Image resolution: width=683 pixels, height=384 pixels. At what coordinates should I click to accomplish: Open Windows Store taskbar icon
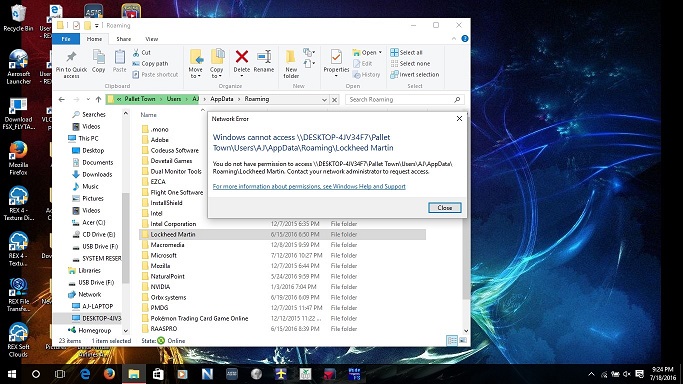click(x=158, y=374)
